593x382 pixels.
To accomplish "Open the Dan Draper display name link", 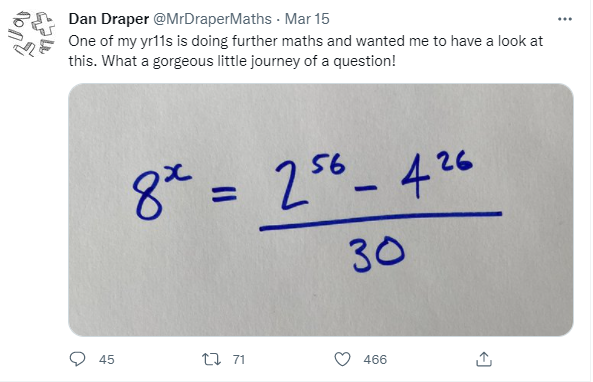I will 109,19.
